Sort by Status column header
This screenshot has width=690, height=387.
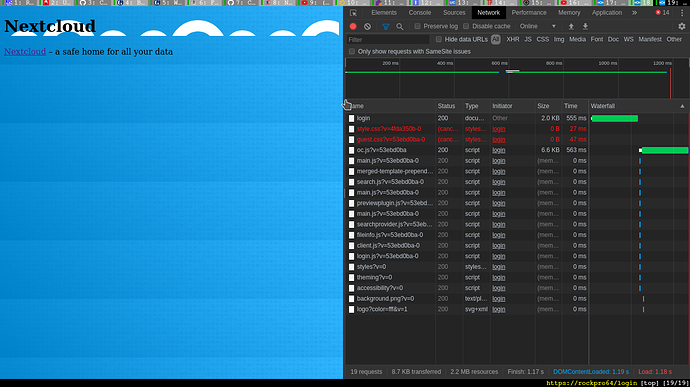coord(446,106)
